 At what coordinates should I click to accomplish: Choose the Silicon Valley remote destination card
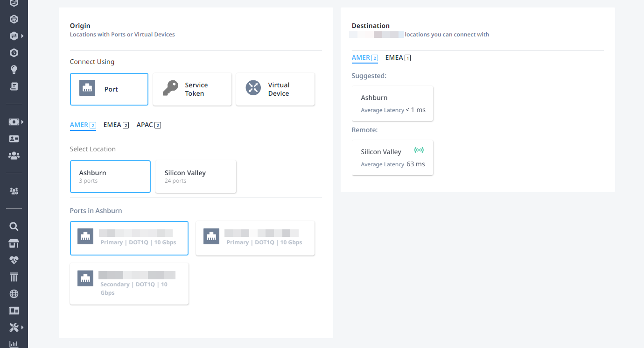(x=392, y=158)
